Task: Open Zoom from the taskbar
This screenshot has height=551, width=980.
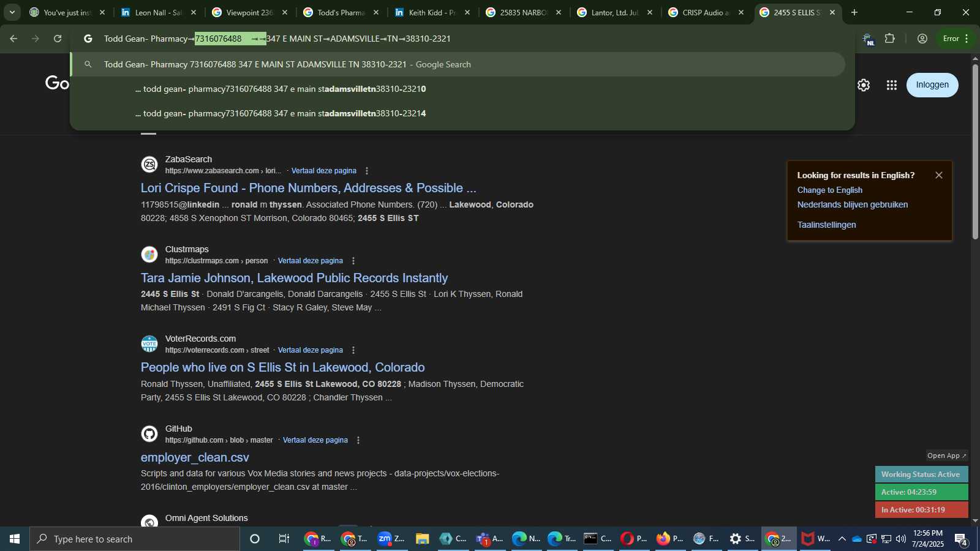Action: (391, 539)
